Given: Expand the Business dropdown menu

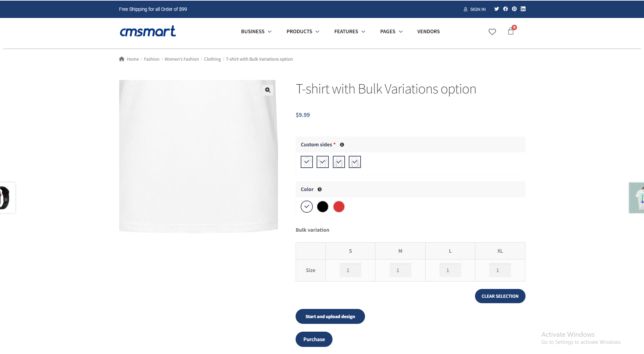Looking at the screenshot, I should point(256,32).
